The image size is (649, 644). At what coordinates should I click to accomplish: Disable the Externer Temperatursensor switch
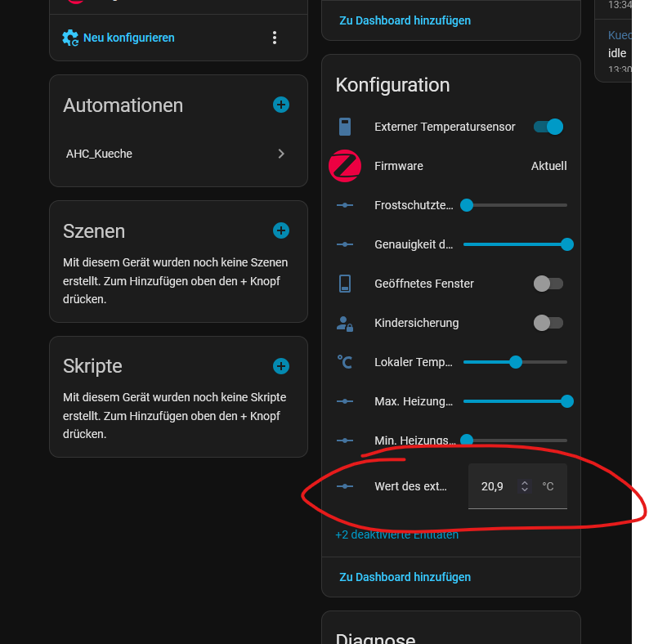(x=548, y=127)
